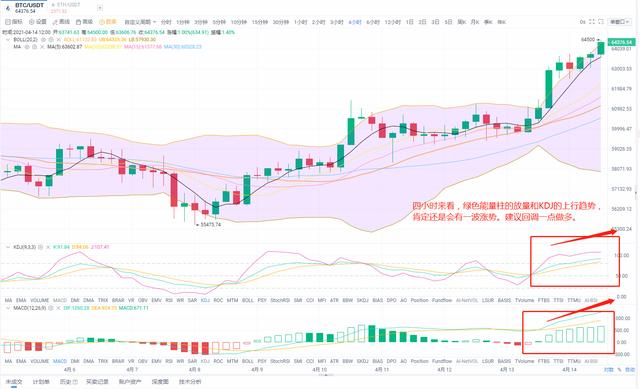Select highlighted KDJ in KDJ pane list
This screenshot has width=640, height=389.
tap(205, 300)
